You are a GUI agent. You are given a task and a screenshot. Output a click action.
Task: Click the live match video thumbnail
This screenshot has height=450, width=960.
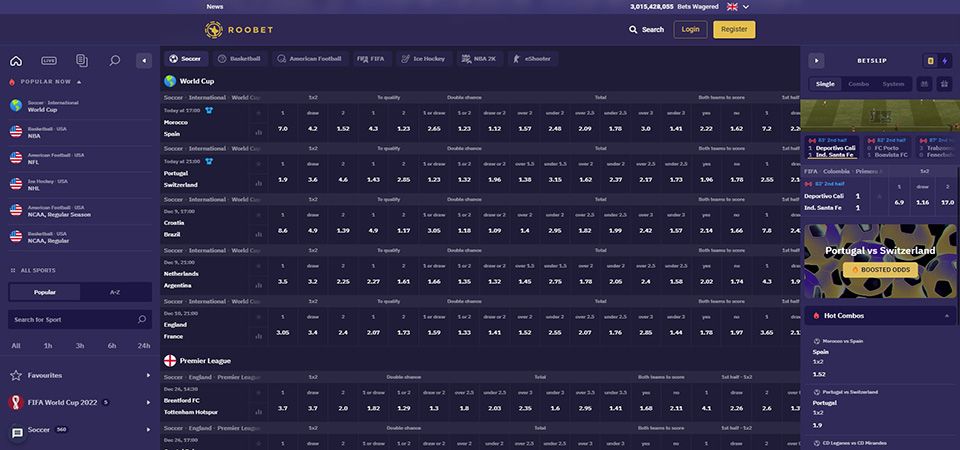(x=880, y=115)
